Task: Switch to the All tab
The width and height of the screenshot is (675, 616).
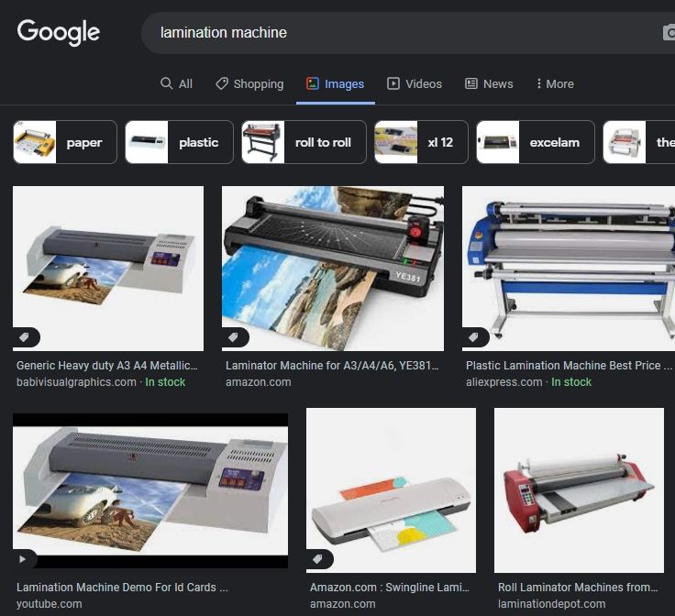Action: [x=176, y=83]
